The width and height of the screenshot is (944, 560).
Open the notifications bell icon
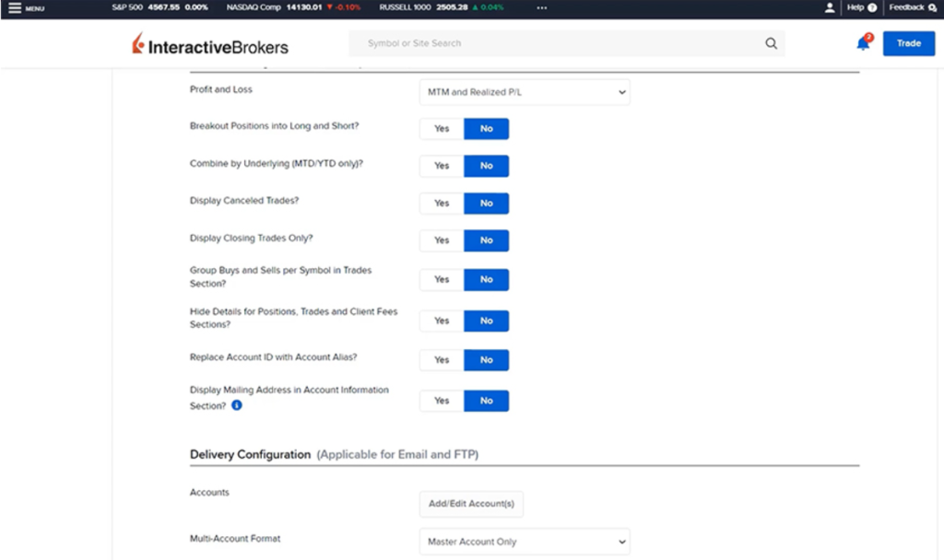pos(863,43)
